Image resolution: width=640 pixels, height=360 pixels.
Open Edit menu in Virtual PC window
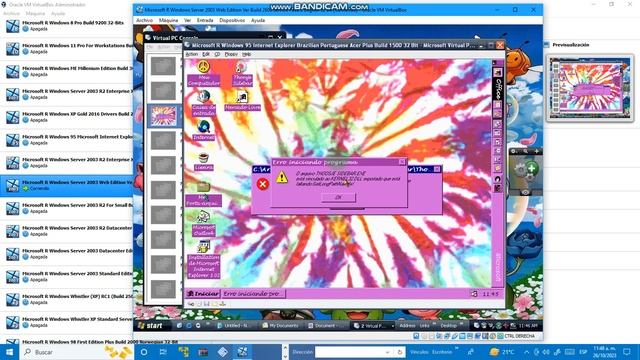[x=206, y=54]
